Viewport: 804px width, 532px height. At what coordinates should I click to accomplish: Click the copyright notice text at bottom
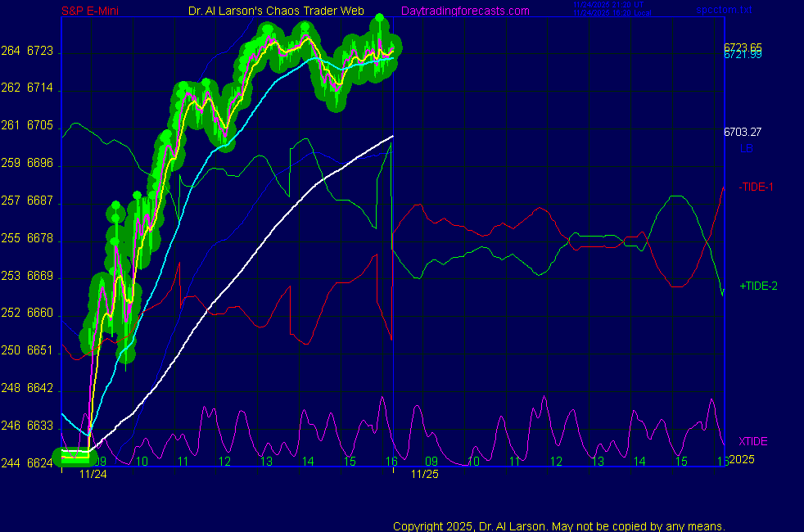pyautogui.click(x=558, y=525)
